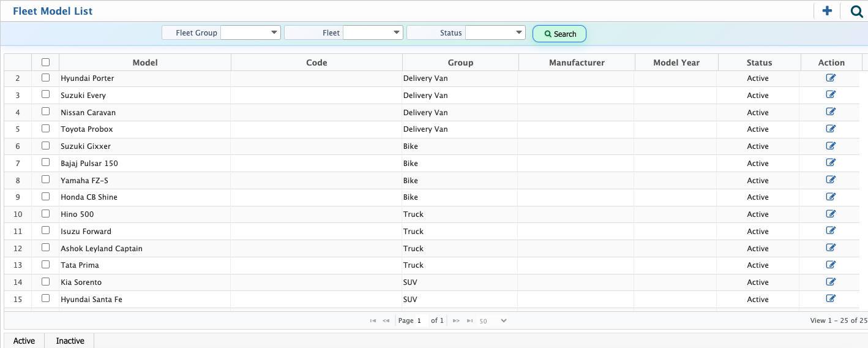Toggle the select-all checkbox in header
Viewport: 868px width, 348px height.
point(45,62)
